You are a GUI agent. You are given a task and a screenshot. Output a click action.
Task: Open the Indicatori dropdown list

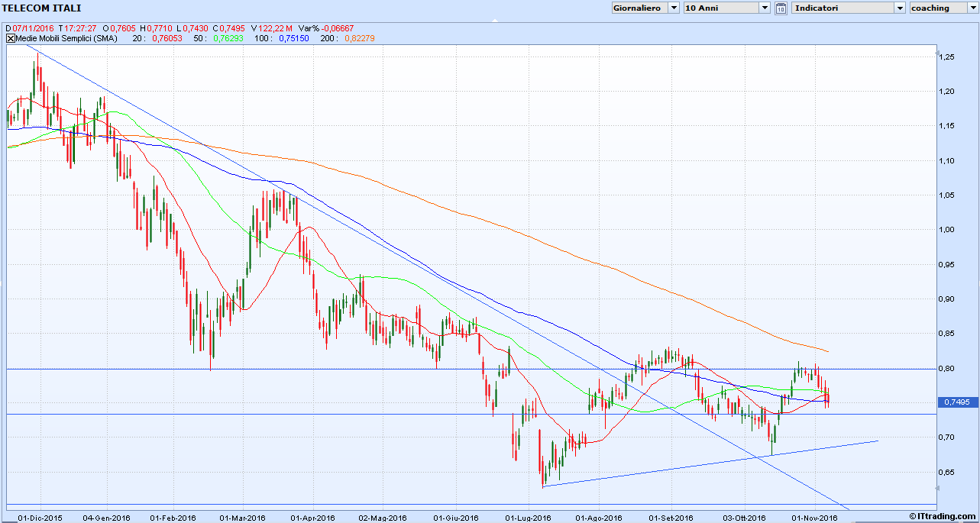pyautogui.click(x=849, y=8)
